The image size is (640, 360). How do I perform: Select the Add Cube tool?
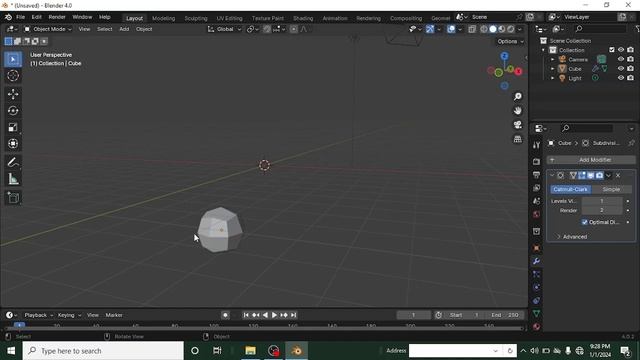[13, 198]
